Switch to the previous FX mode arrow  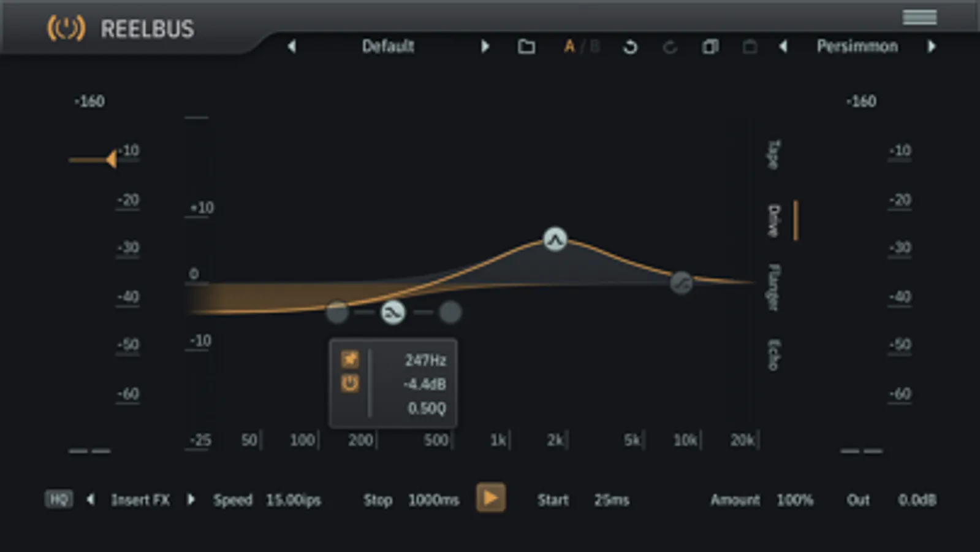point(91,499)
